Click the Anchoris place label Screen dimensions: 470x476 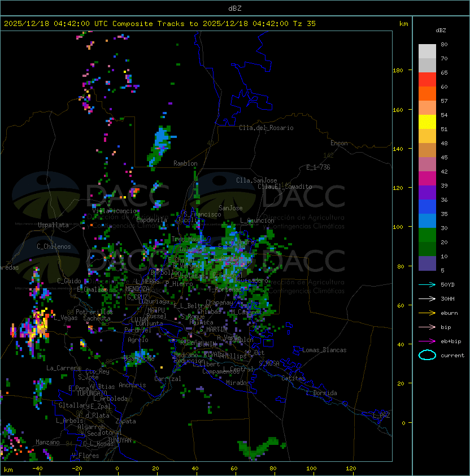pos(132,385)
